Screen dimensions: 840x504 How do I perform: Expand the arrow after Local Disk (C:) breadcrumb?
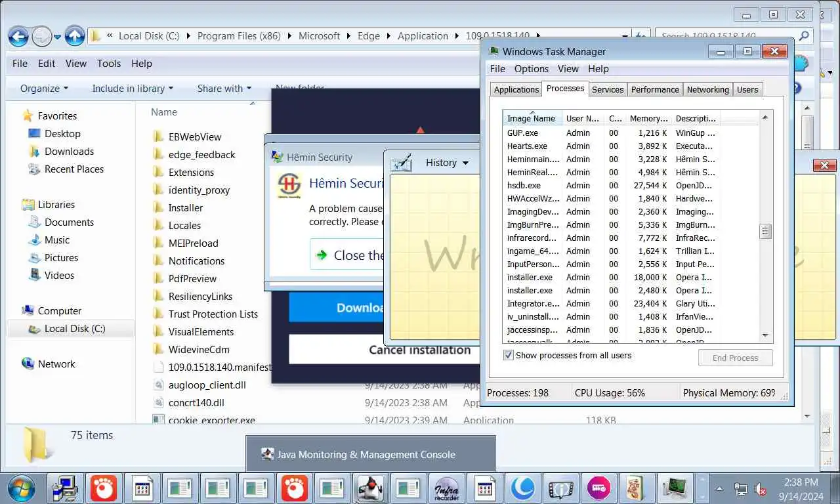(188, 36)
